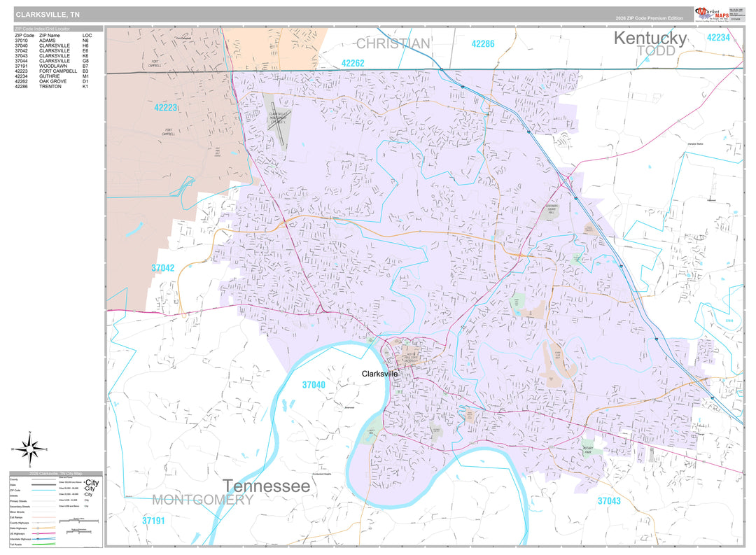The width and height of the screenshot is (756, 555).
Task: Select the 37191 WOODLAWN index row
Action: point(52,66)
